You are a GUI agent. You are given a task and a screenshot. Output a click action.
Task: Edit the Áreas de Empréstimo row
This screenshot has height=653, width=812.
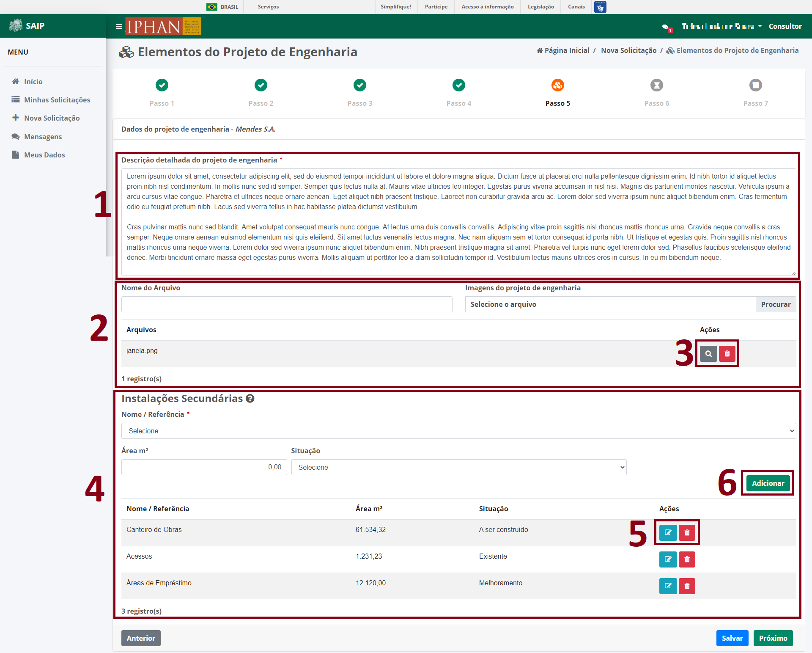tap(668, 586)
